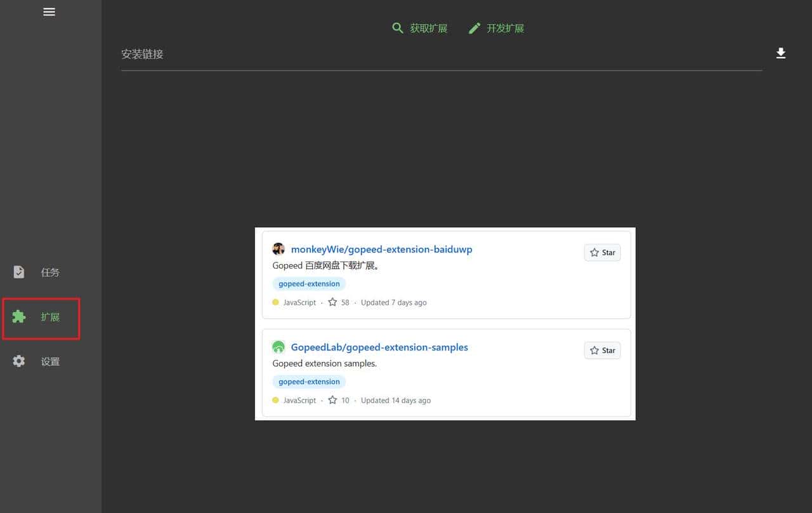This screenshot has height=513, width=812.
Task: Star the gopeed-extension-baiduwp repository
Action: click(603, 252)
